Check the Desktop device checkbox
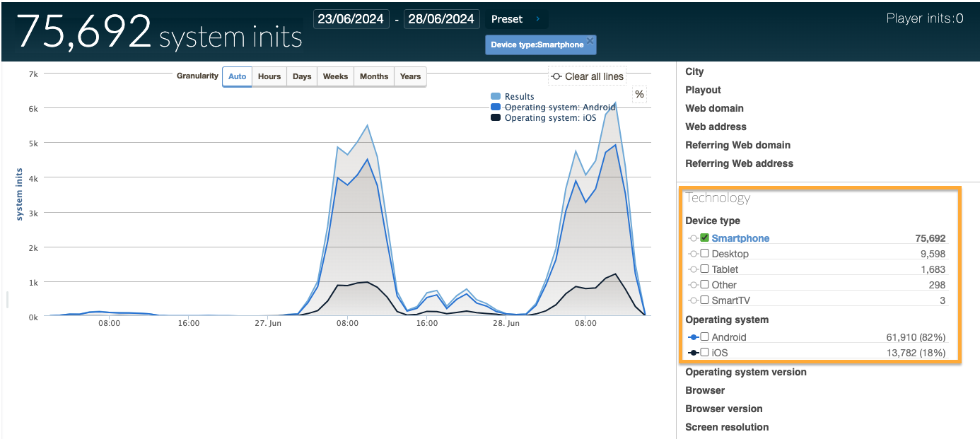This screenshot has width=980, height=439. pos(704,253)
